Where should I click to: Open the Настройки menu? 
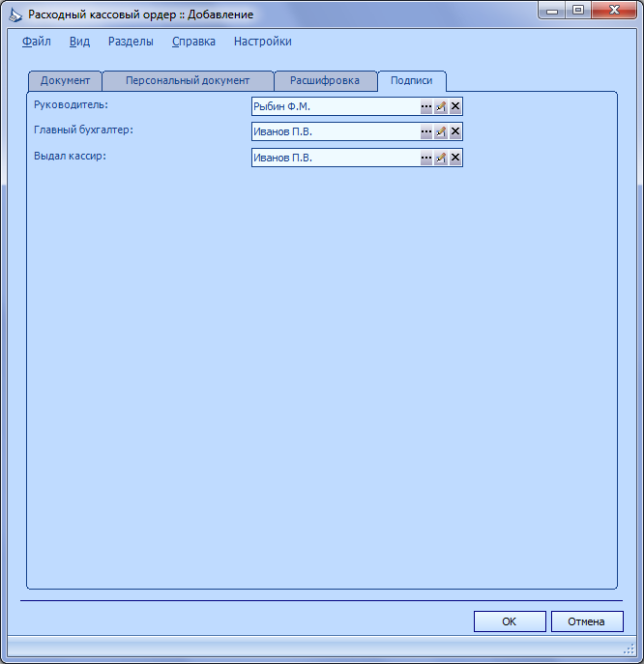[263, 42]
